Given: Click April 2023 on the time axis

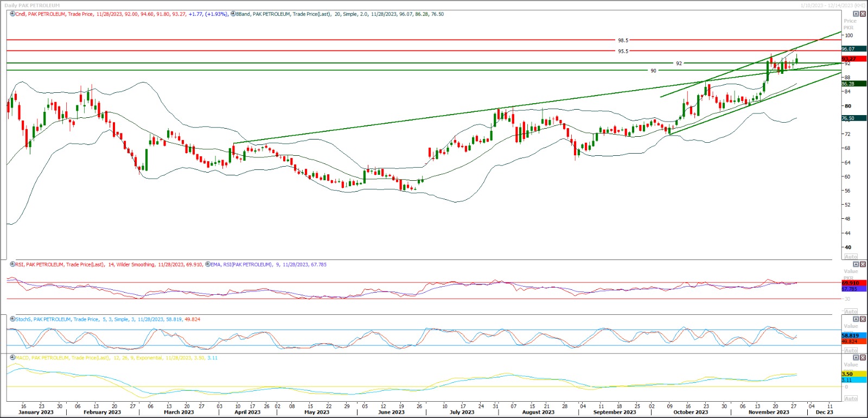Looking at the screenshot, I should click(247, 412).
